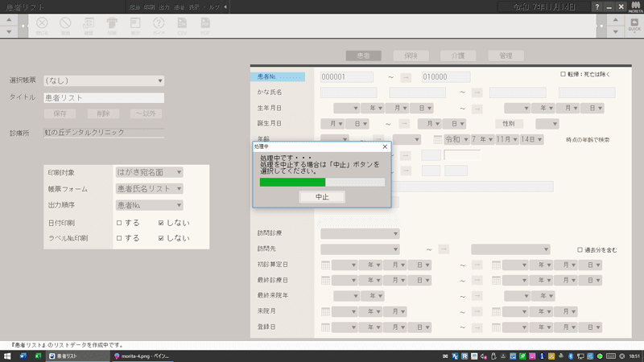Click the 印刷 printer toolbar icon

pyautogui.click(x=112, y=26)
